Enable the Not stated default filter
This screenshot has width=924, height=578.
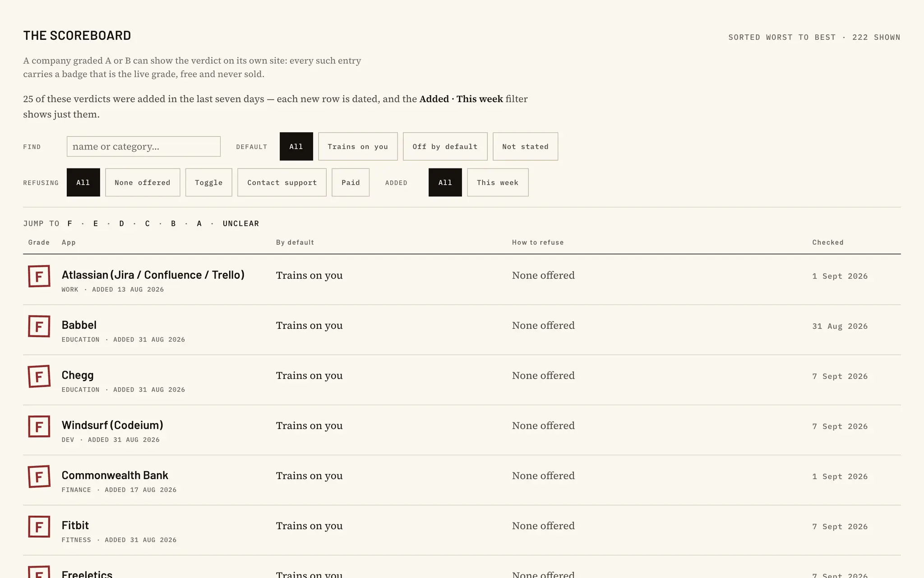point(525,146)
